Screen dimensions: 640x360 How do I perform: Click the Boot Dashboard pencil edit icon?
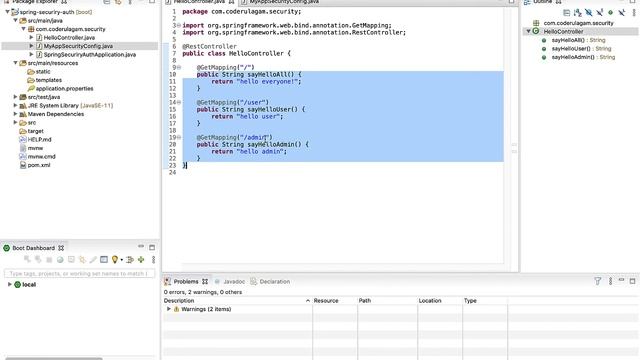(x=93, y=260)
